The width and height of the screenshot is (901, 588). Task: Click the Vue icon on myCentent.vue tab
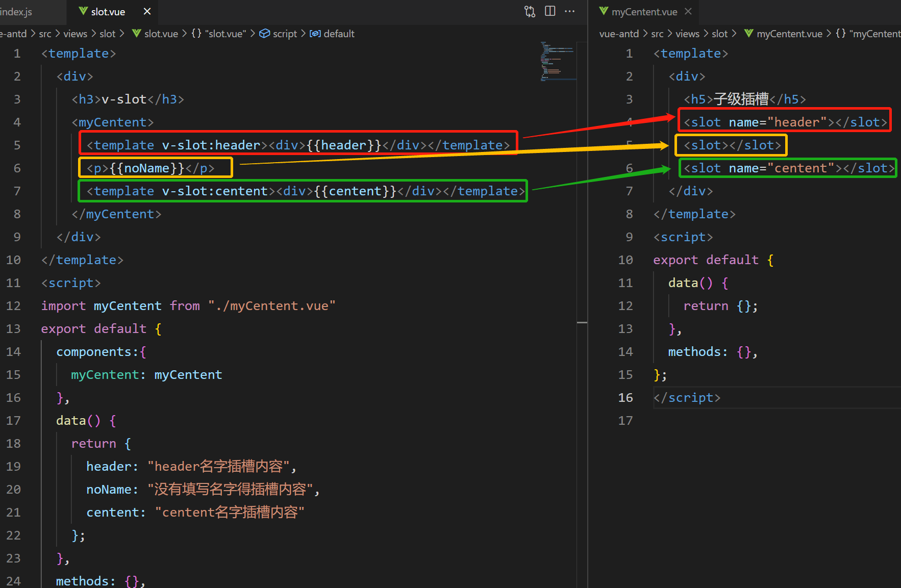604,11
